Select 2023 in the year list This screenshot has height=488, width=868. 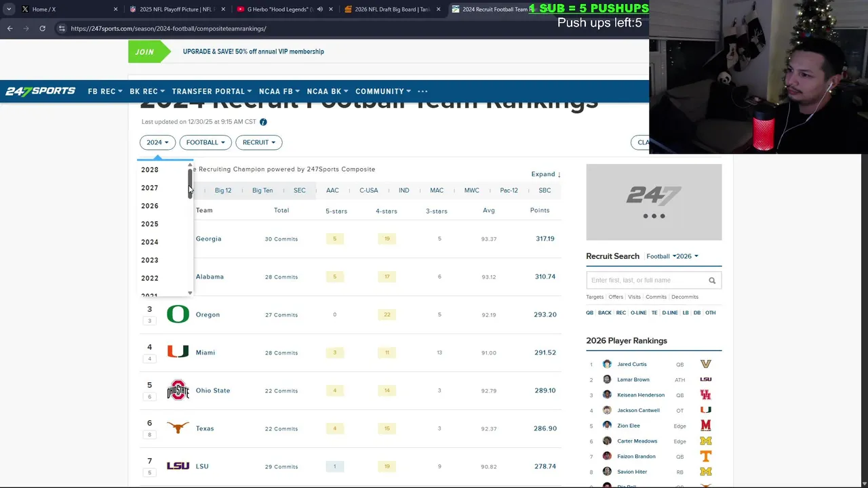150,260
